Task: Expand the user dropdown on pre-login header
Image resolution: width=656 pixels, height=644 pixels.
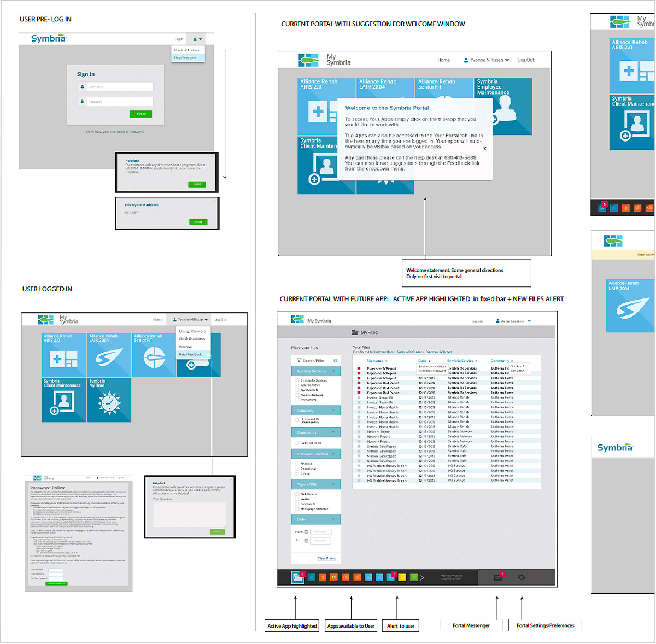Action: pos(197,39)
